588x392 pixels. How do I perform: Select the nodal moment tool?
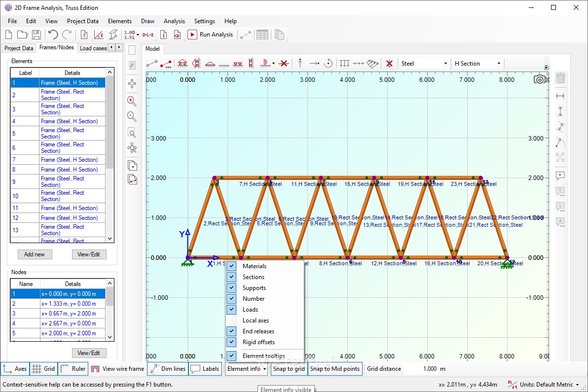[x=328, y=63]
